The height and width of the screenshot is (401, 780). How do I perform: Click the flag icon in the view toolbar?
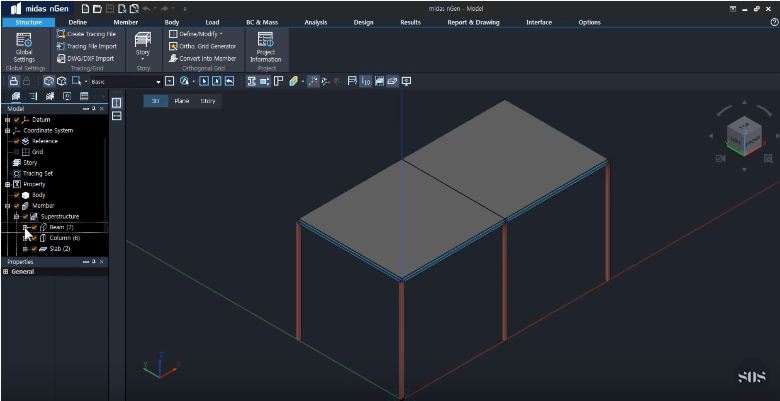[x=352, y=81]
